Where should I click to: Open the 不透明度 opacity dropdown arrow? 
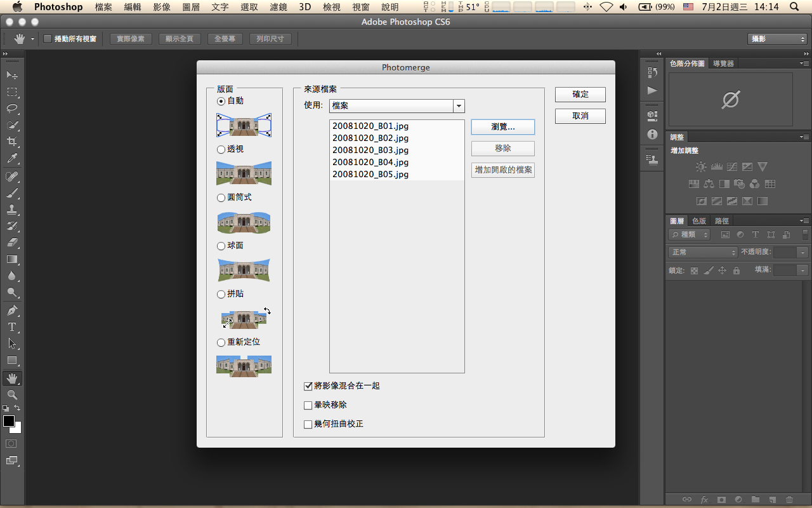point(803,252)
